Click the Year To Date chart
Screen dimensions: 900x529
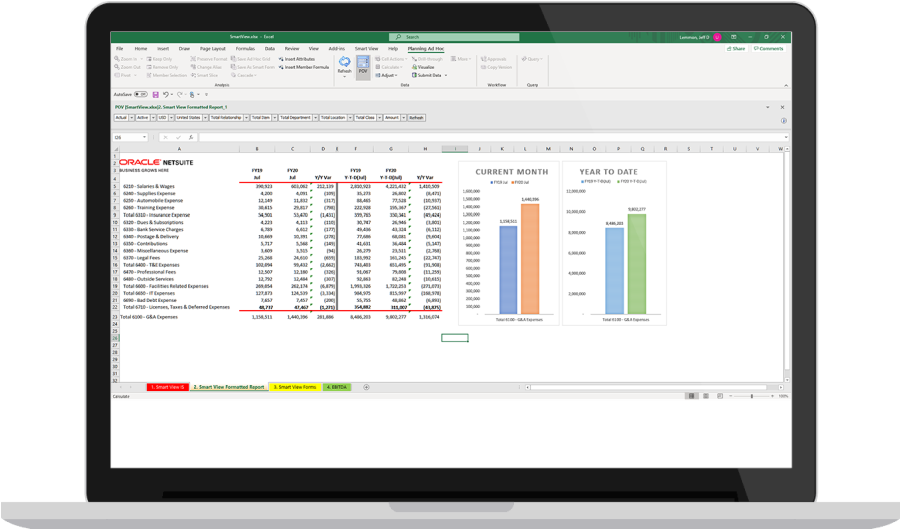[x=614, y=243]
